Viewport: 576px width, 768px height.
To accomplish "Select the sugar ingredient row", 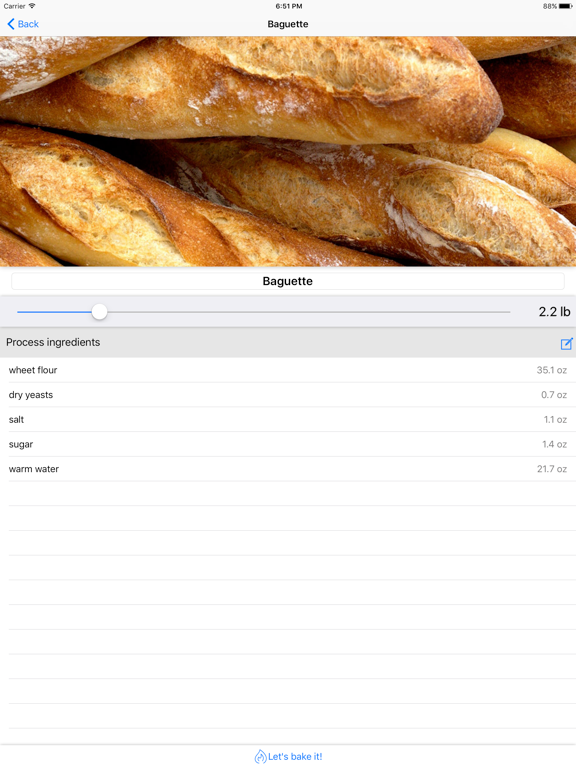I will 288,444.
